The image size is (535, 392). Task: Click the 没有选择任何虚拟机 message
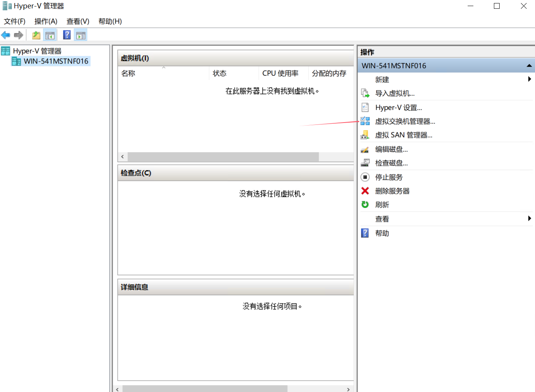pyautogui.click(x=272, y=194)
